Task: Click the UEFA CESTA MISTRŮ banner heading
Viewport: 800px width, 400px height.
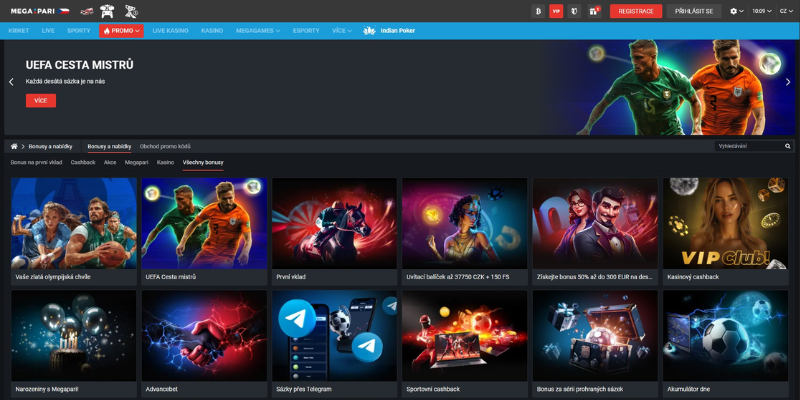Action: [x=80, y=65]
